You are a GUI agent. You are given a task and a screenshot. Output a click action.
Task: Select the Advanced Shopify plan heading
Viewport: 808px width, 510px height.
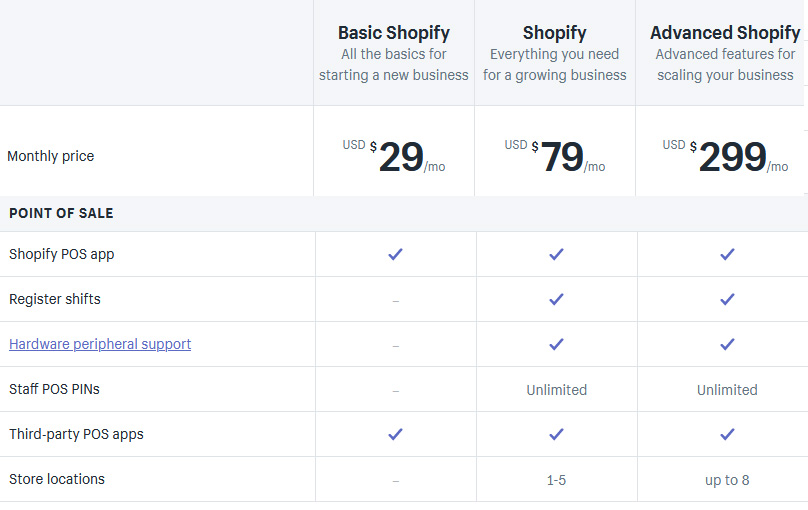725,33
